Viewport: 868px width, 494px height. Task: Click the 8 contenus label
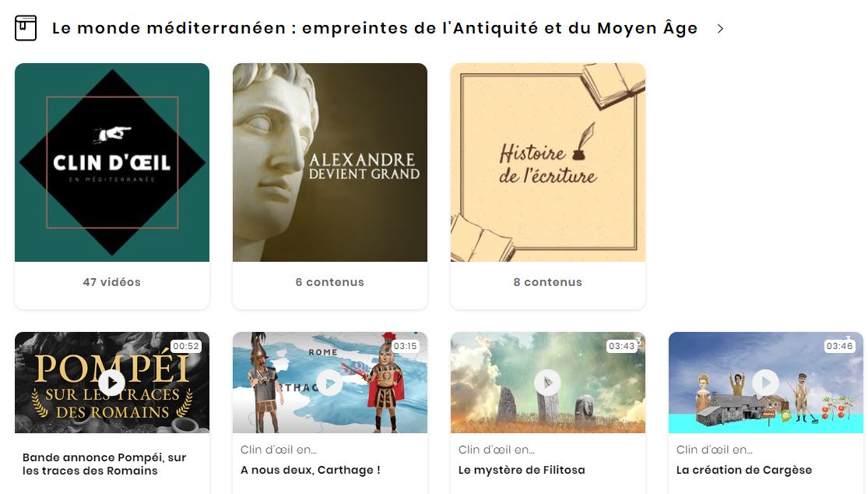548,282
